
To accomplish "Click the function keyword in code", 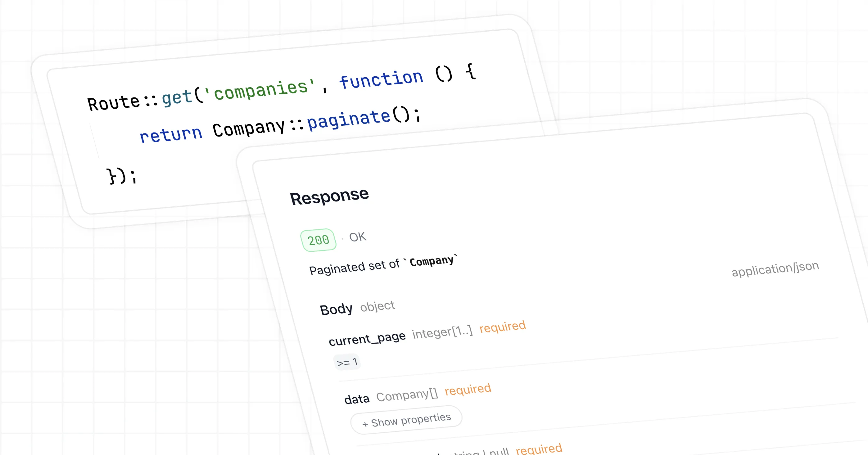I will tap(381, 79).
